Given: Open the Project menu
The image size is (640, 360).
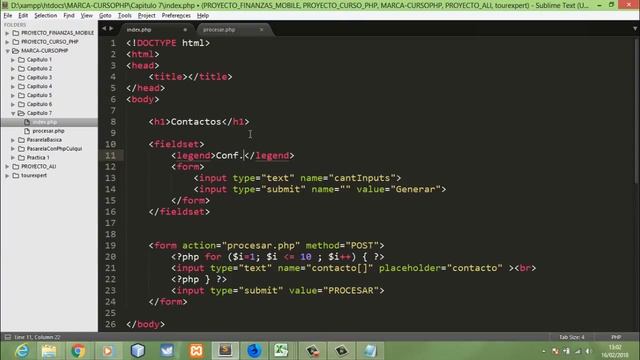Looking at the screenshot, I should [147, 16].
